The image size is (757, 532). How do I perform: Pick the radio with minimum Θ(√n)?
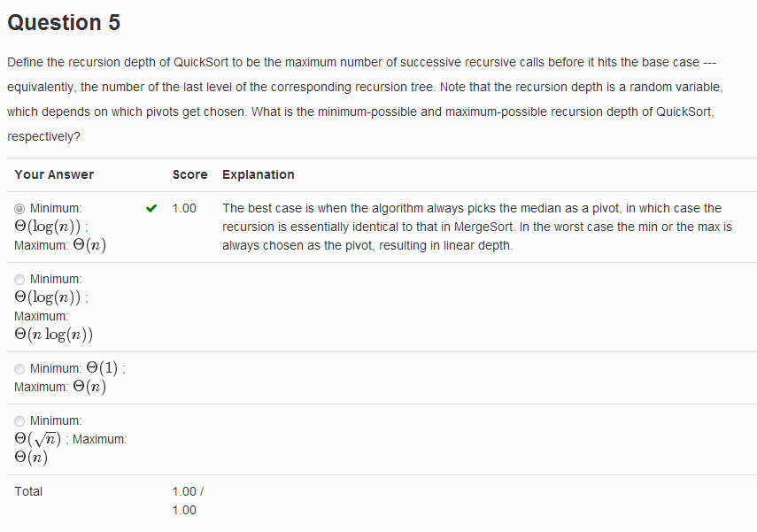pyautogui.click(x=19, y=421)
